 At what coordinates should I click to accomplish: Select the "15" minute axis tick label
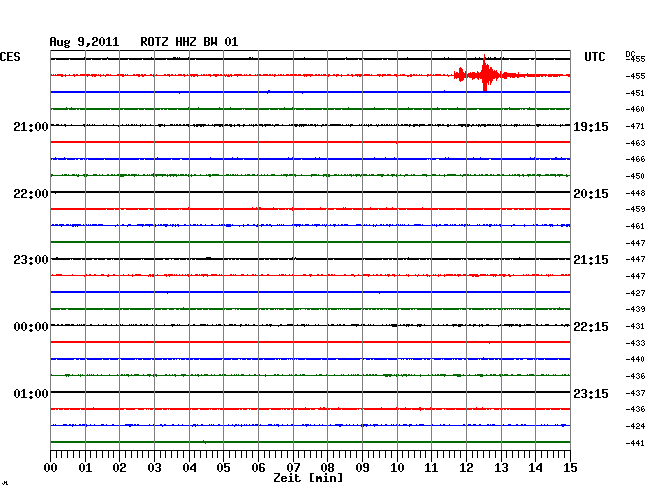click(570, 467)
